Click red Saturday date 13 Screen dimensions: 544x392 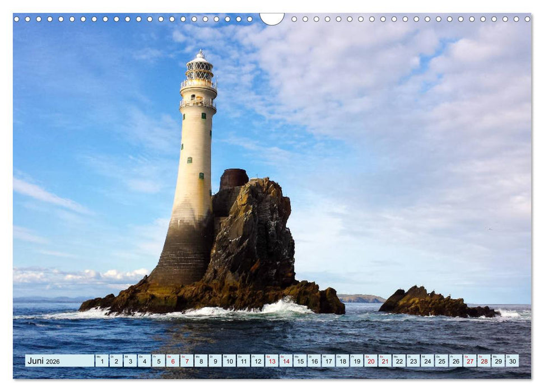tap(272, 361)
